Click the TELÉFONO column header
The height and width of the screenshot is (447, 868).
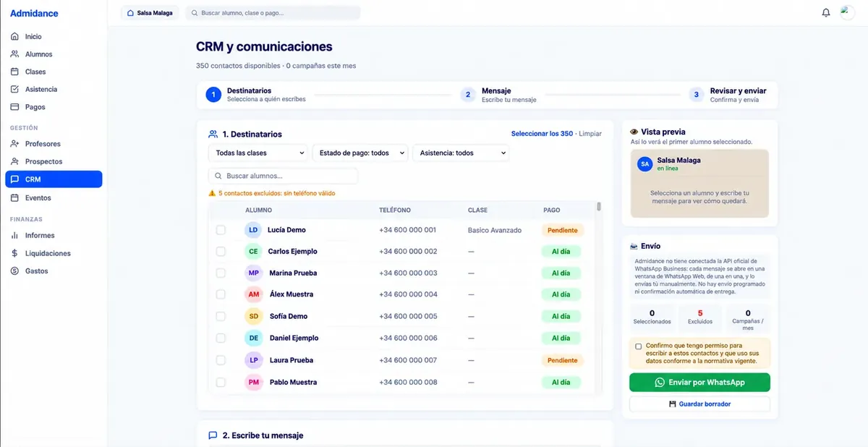click(395, 210)
